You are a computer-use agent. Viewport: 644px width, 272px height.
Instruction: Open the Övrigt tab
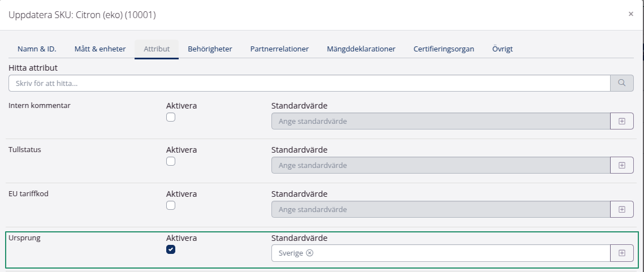[x=502, y=49]
